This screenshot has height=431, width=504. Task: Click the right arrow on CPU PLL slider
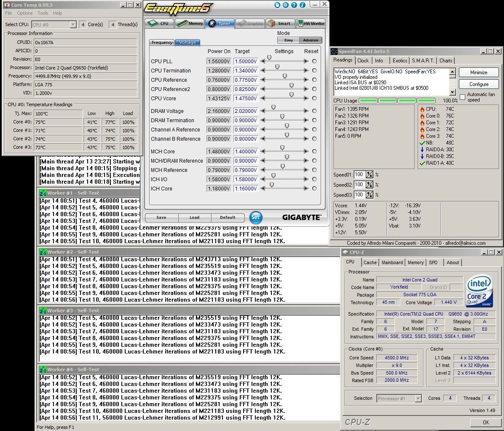306,61
